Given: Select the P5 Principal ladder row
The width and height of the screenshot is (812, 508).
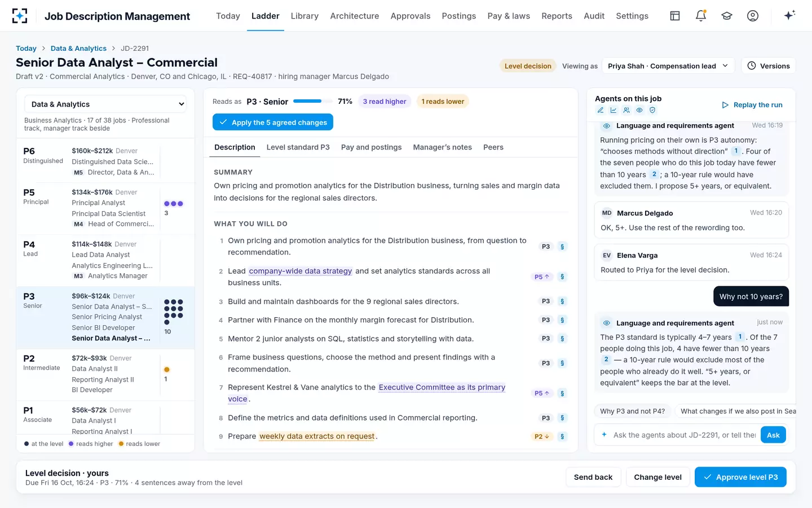Looking at the screenshot, I should 105,208.
